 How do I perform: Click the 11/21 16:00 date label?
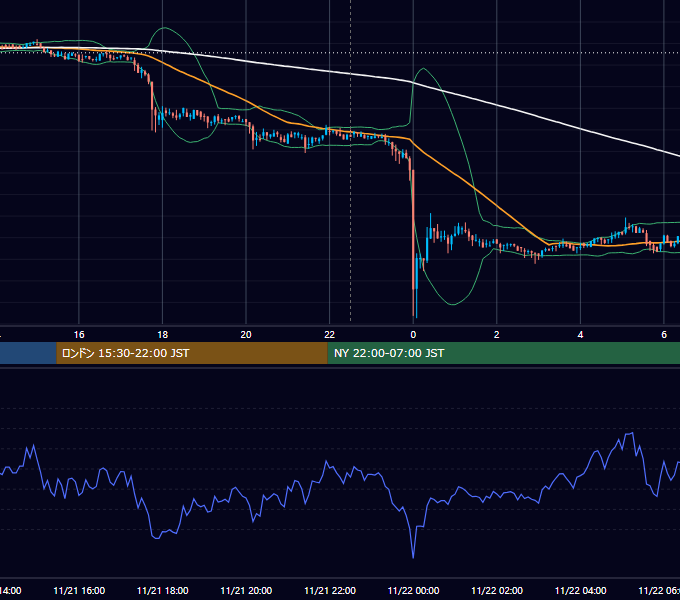(79, 590)
